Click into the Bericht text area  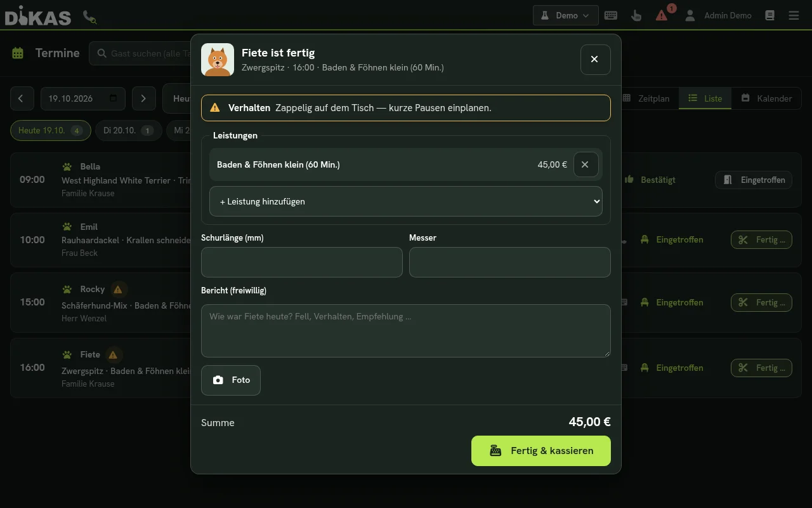pos(406,331)
